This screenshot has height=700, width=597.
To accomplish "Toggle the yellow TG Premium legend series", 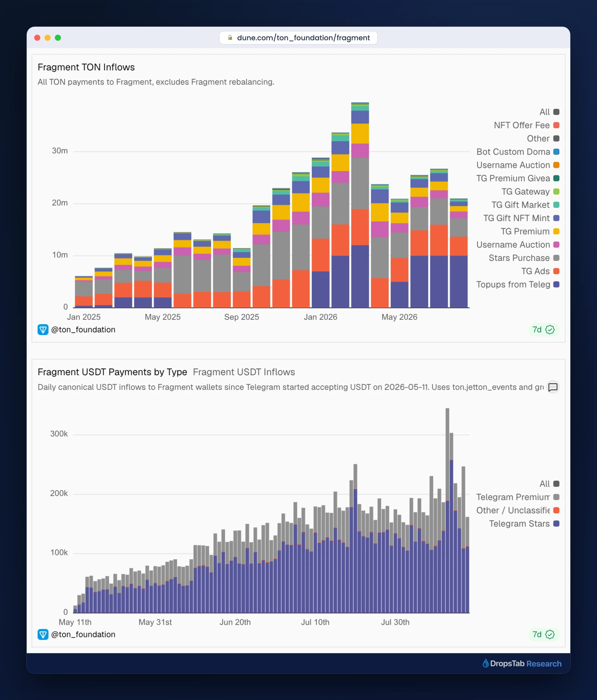I will click(530, 231).
